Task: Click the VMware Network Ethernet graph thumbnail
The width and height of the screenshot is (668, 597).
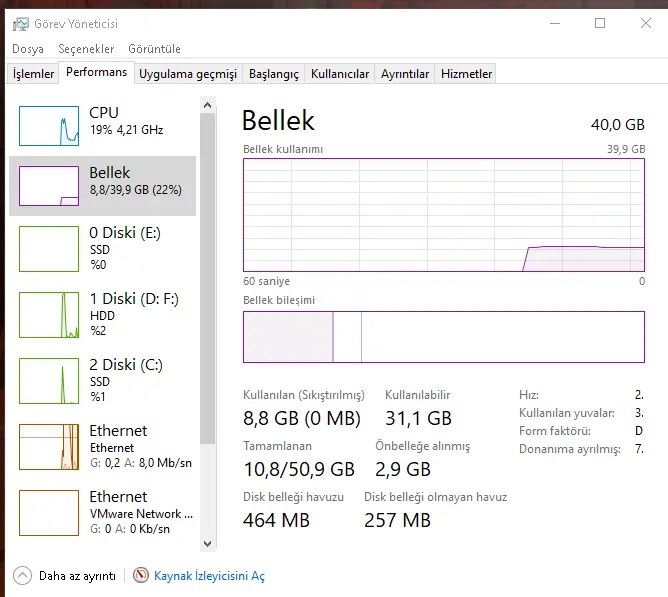Action: (x=49, y=513)
